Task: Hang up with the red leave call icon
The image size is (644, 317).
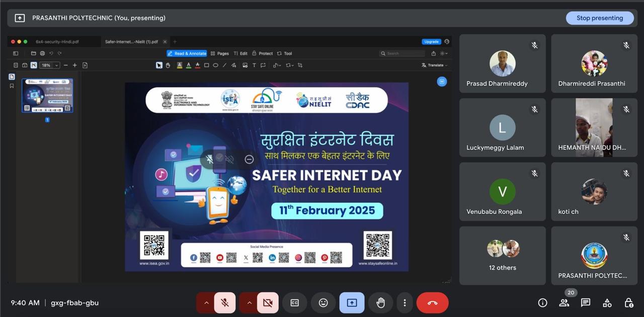Action: click(x=432, y=303)
